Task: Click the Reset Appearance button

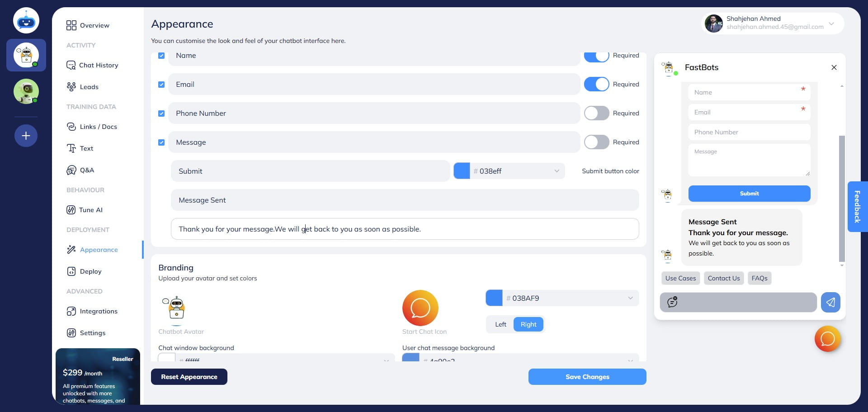Action: 189,377
